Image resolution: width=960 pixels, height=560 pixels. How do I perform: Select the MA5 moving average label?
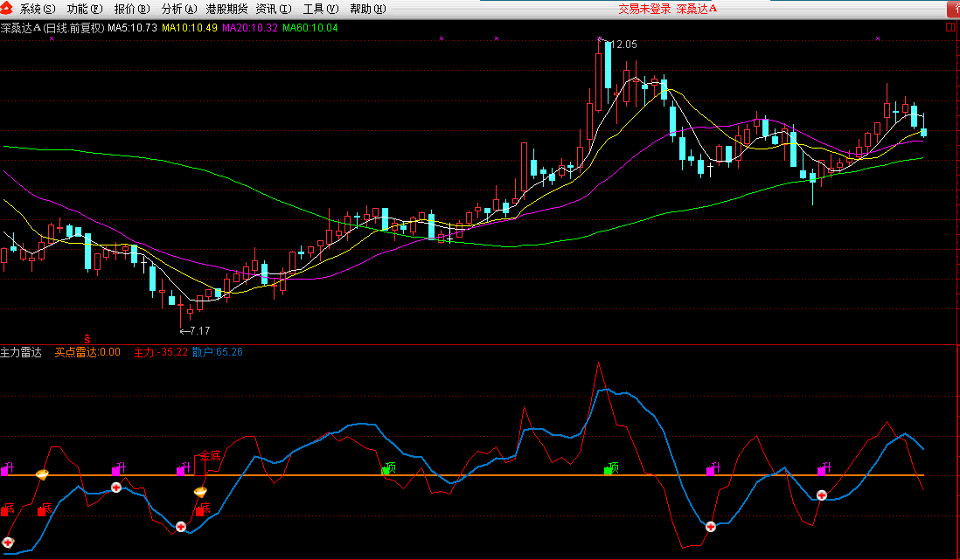(132, 28)
